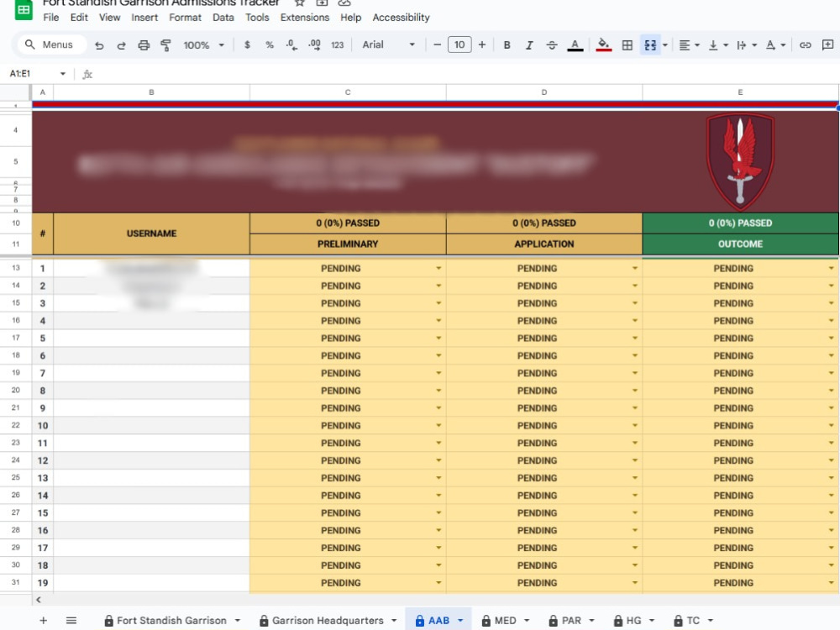Increase font size plus button
Viewport: 840px width, 630px height.
point(482,45)
